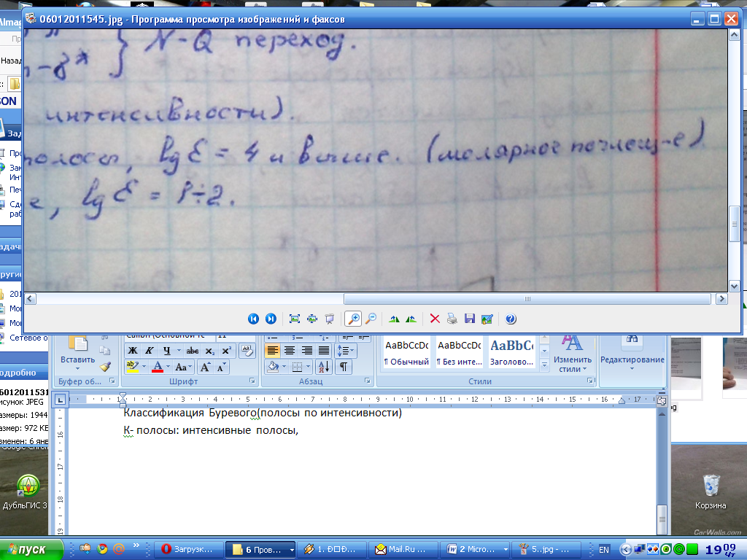Open underline style dropdown arrow
This screenshot has width=747, height=560.
(x=179, y=351)
